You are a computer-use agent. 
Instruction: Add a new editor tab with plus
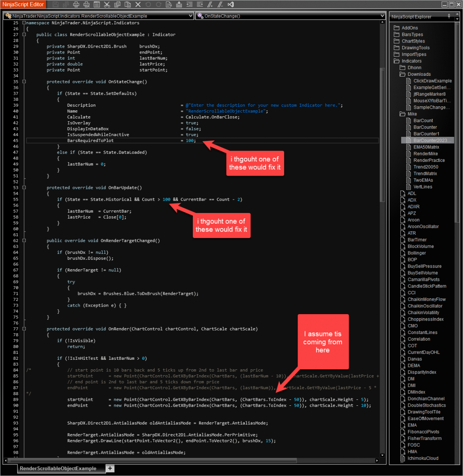[110, 468]
